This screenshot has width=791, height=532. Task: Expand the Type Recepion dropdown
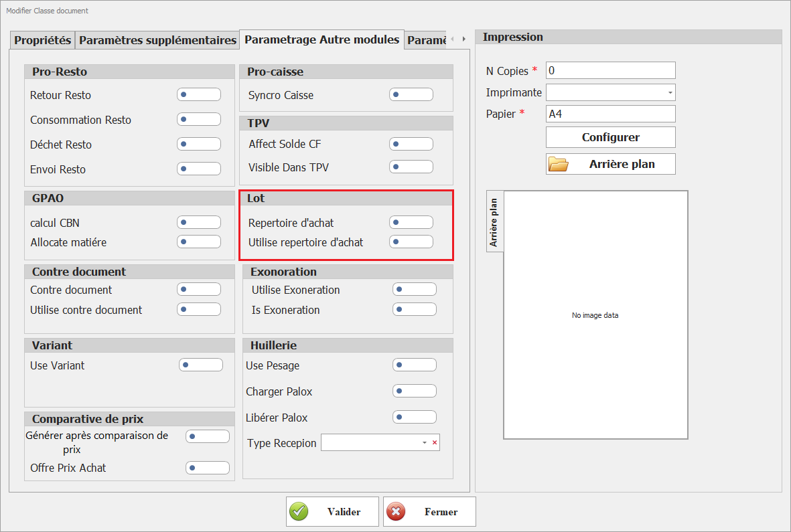424,443
